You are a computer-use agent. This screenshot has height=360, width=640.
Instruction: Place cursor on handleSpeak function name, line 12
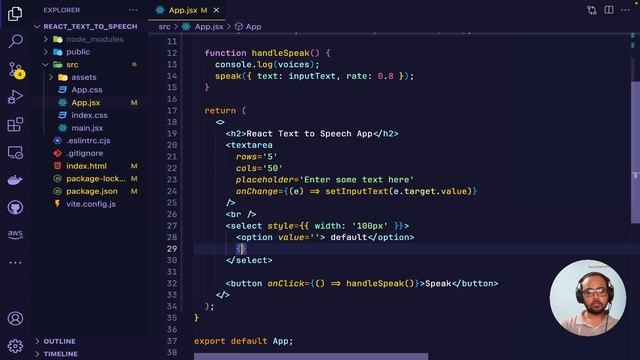pos(280,53)
